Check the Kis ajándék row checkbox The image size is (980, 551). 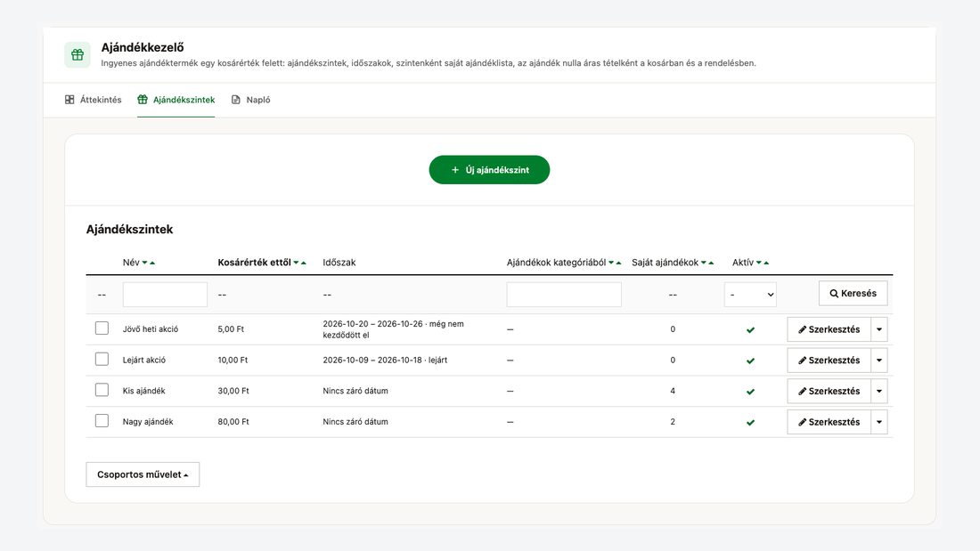[102, 390]
